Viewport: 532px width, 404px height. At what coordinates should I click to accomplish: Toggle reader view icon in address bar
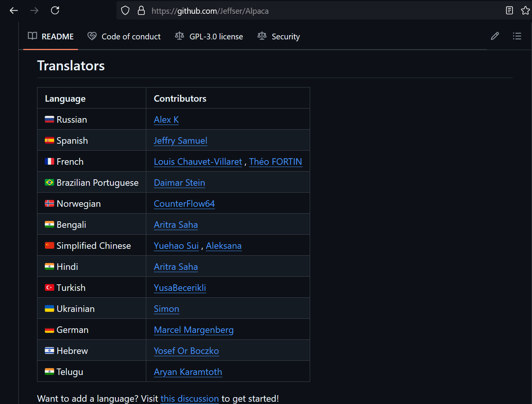[x=509, y=11]
